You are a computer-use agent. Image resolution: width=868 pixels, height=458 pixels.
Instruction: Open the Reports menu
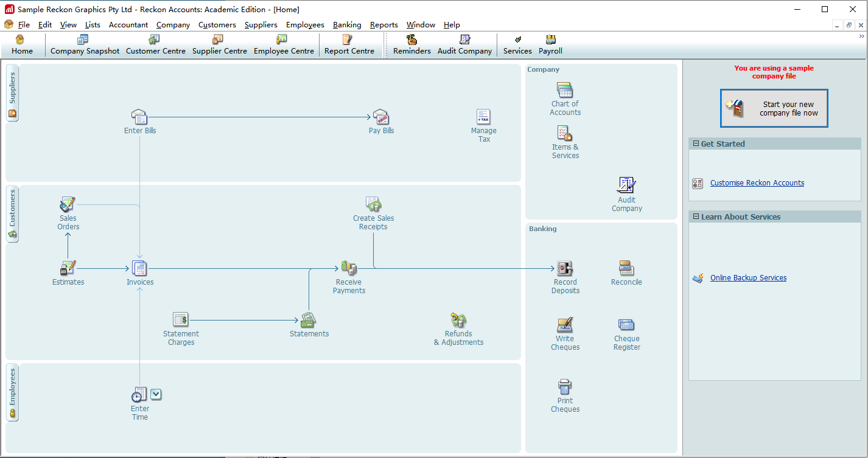384,25
